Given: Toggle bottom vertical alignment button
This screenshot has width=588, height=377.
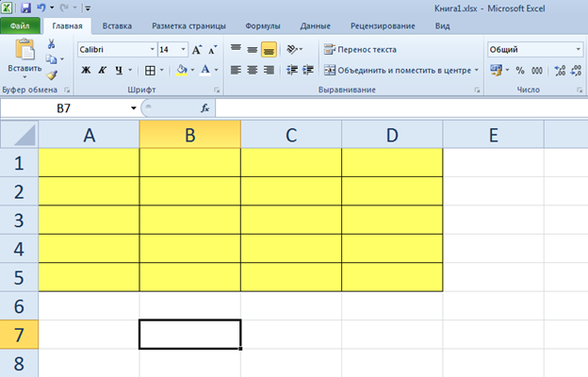Looking at the screenshot, I should [269, 49].
